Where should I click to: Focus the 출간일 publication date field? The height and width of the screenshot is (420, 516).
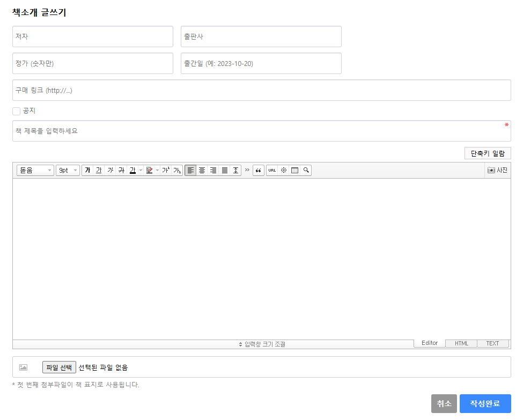(x=261, y=63)
